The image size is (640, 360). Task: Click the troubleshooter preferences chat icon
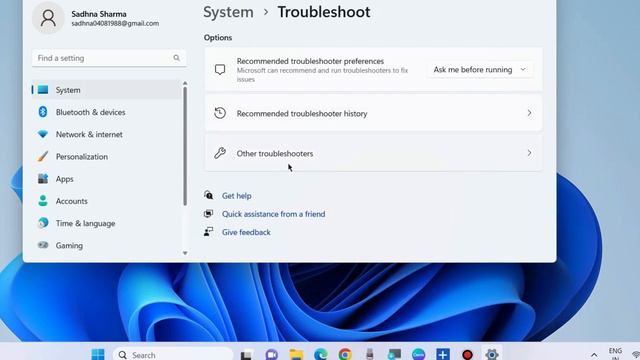[x=220, y=70]
